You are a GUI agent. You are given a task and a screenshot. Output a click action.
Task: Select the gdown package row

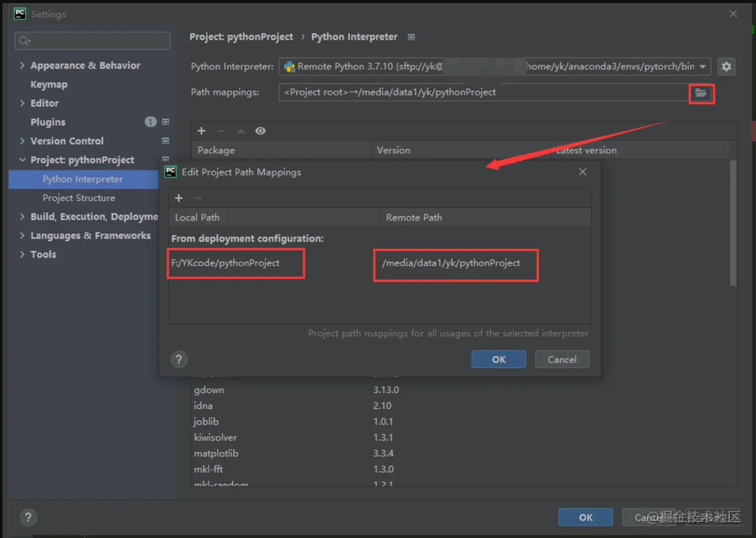click(460, 390)
